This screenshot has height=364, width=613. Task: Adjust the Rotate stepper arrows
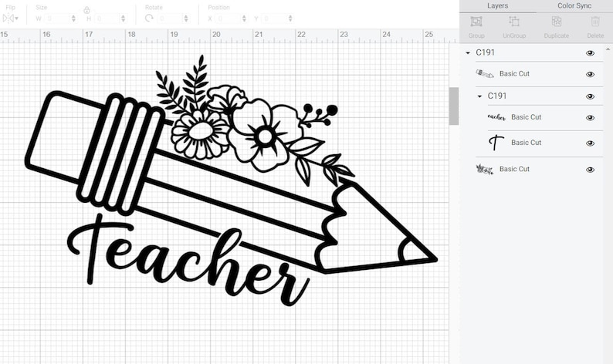pos(186,19)
